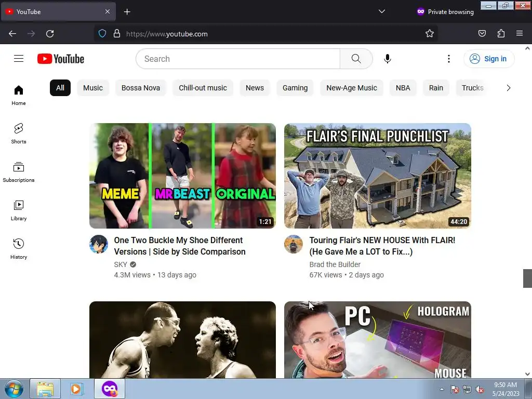
Task: Click the page vertical scrollbar thumb
Action: [528, 278]
